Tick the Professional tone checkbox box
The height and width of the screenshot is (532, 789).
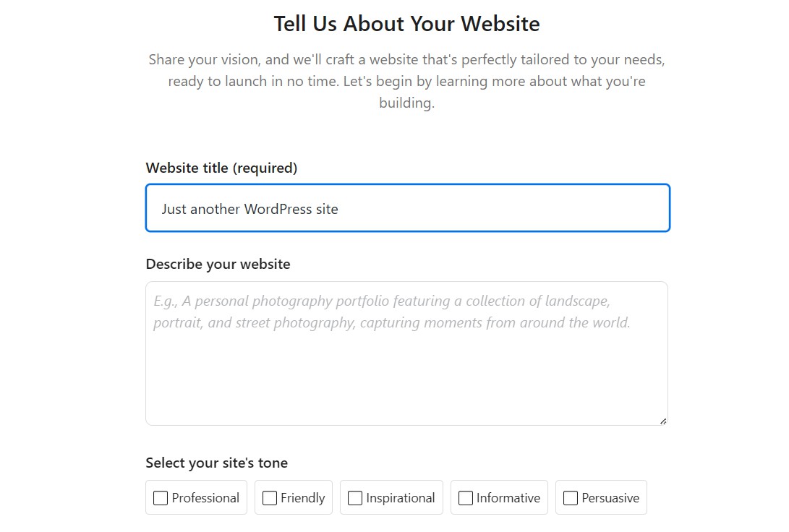pyautogui.click(x=161, y=498)
